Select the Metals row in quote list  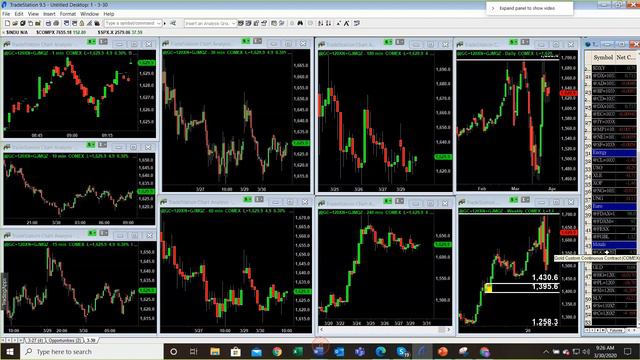(613, 244)
